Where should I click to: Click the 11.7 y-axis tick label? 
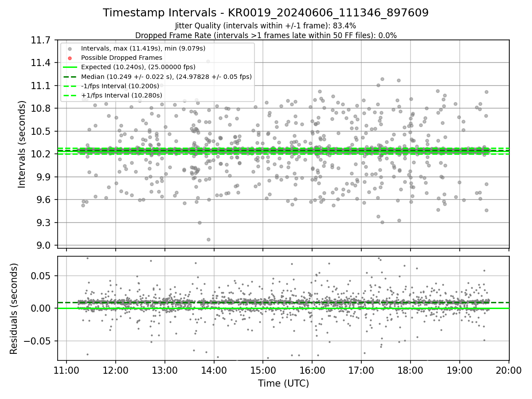[41, 40]
